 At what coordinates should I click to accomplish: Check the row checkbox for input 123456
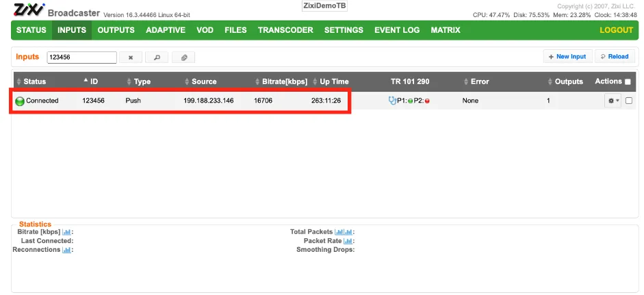pyautogui.click(x=629, y=101)
